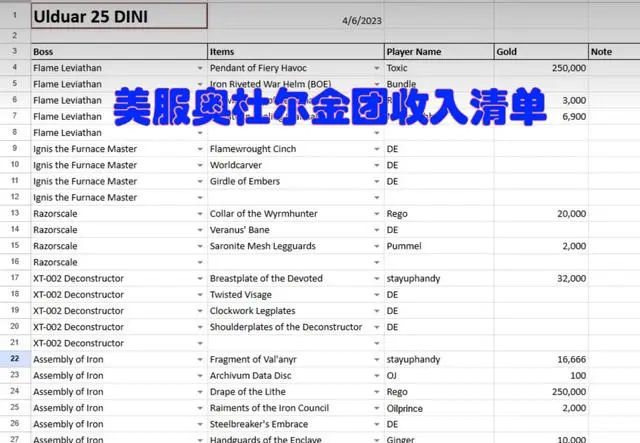640x443 pixels.
Task: Click the Boss column header
Action: [119, 52]
